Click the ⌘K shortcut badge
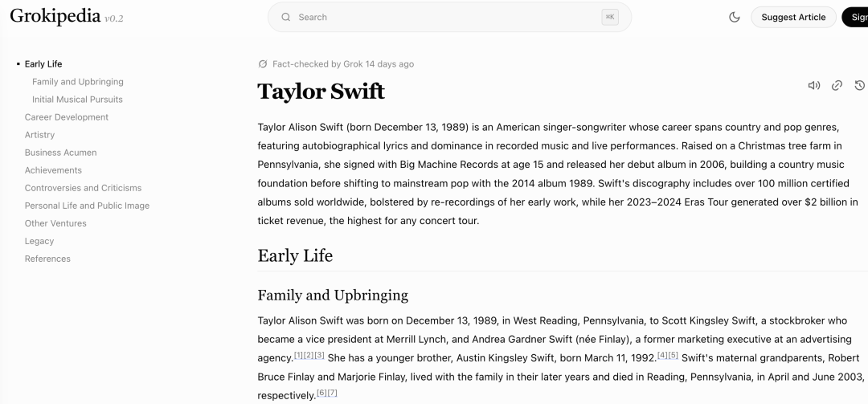 pos(610,17)
